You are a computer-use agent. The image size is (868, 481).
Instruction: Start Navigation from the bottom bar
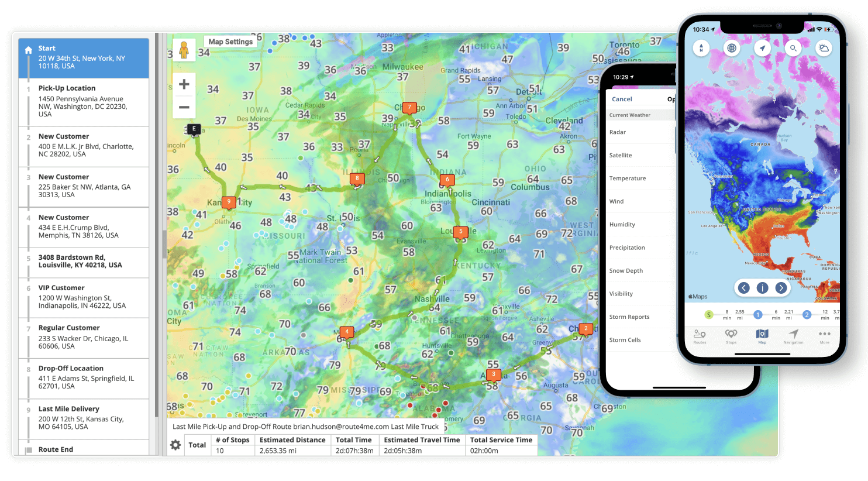(793, 335)
